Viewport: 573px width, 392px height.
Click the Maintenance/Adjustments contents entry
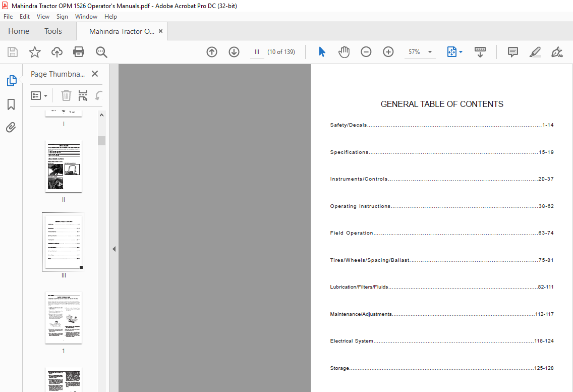click(442, 314)
